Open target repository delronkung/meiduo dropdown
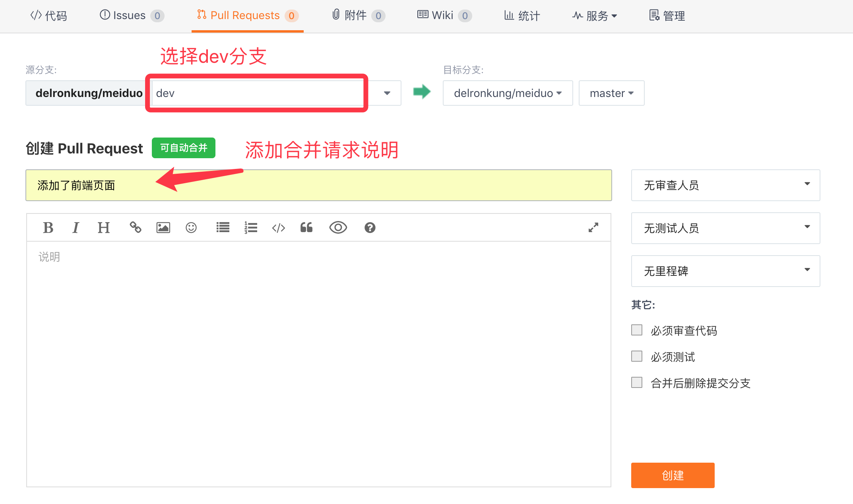Image resolution: width=853 pixels, height=504 pixels. (508, 93)
